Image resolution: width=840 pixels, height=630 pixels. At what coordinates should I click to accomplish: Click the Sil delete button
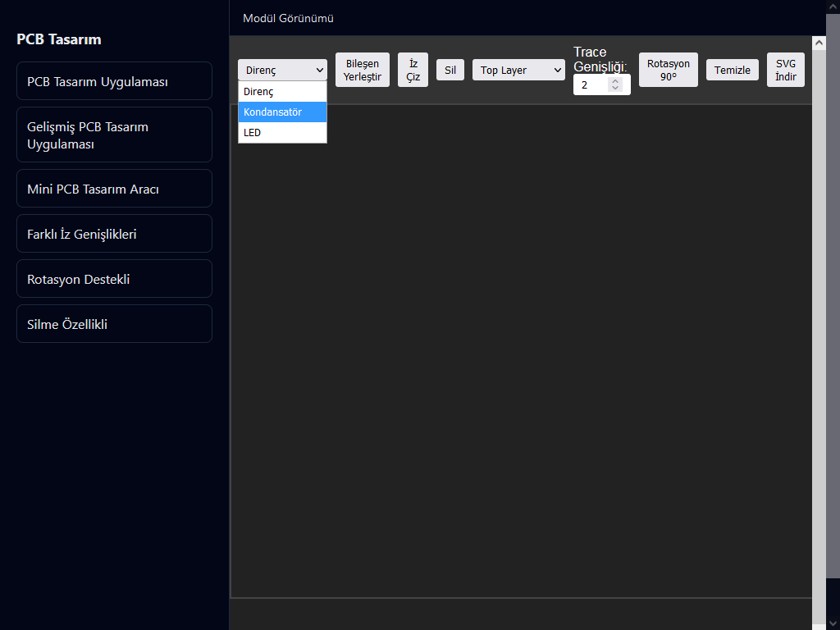point(450,71)
